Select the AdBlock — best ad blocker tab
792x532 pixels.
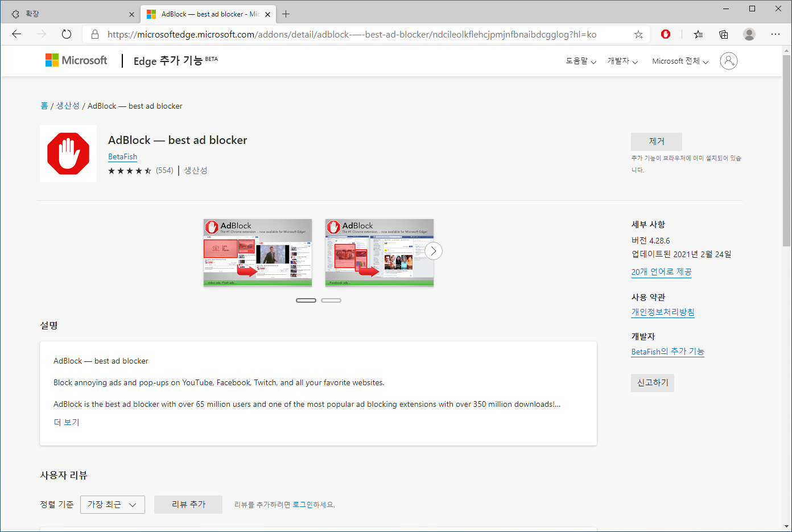pyautogui.click(x=208, y=14)
